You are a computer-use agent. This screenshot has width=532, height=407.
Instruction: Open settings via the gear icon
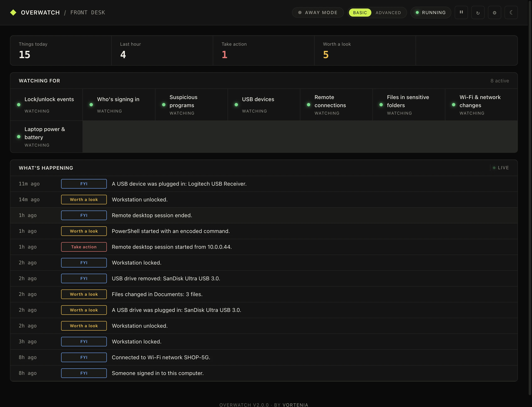click(x=494, y=12)
